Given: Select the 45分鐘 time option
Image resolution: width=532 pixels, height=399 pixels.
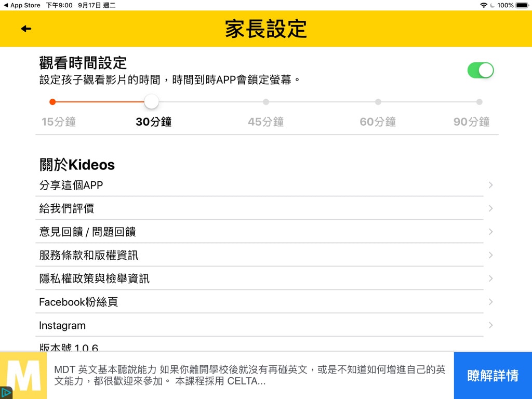Looking at the screenshot, I should pyautogui.click(x=266, y=102).
